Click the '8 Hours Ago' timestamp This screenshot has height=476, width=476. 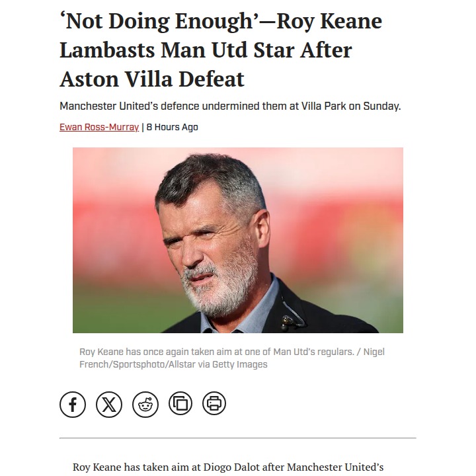pyautogui.click(x=172, y=127)
